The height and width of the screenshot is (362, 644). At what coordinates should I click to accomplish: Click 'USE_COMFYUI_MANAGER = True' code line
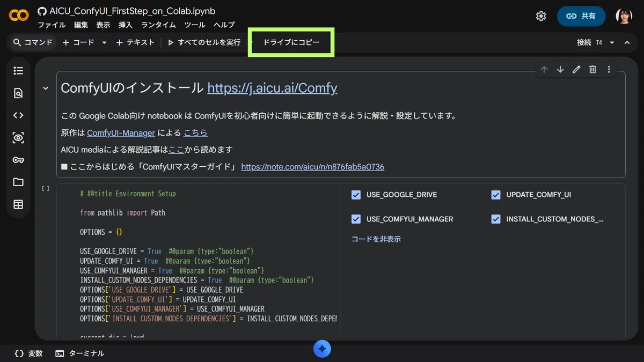[x=172, y=271]
